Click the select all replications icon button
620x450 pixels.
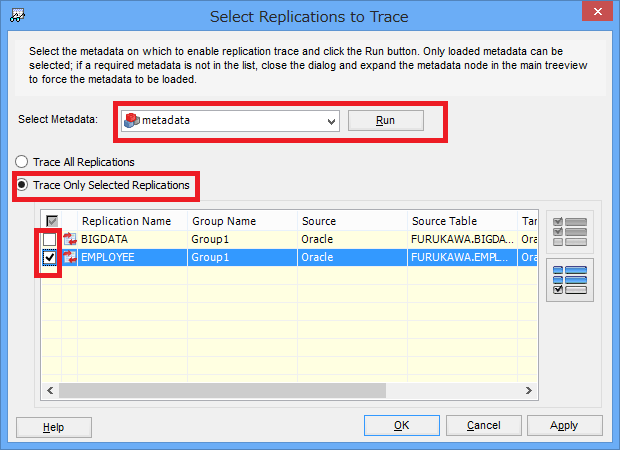(573, 231)
